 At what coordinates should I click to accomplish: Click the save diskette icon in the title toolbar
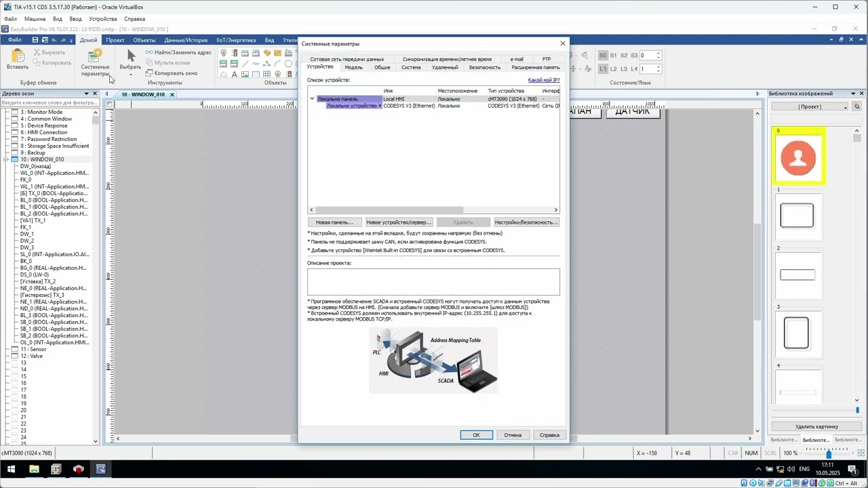point(35,40)
